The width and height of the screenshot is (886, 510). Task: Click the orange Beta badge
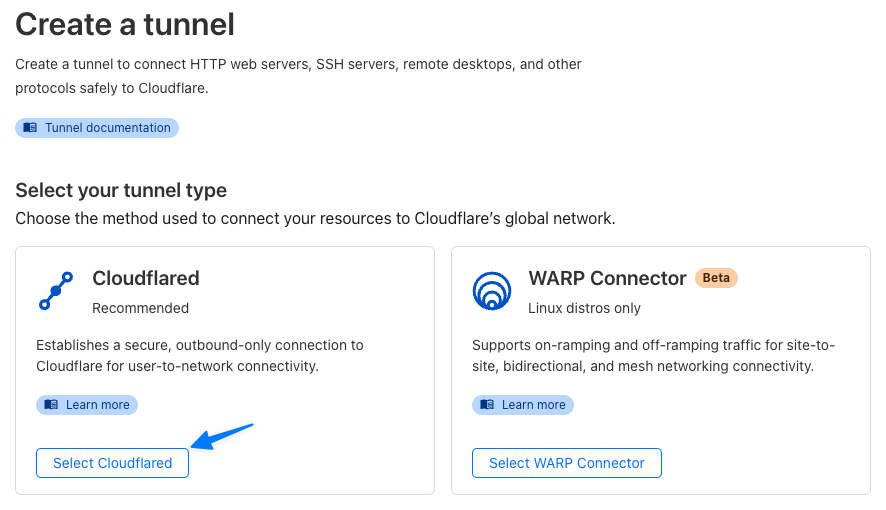(x=716, y=278)
